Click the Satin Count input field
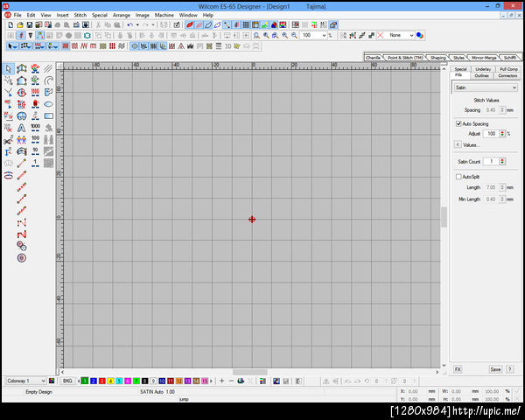The width and height of the screenshot is (525, 420). pos(492,161)
